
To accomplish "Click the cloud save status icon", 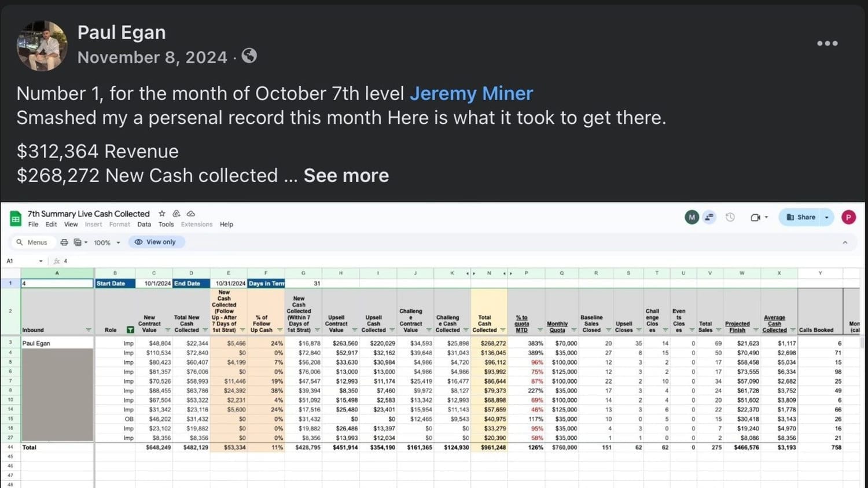I will pos(191,214).
